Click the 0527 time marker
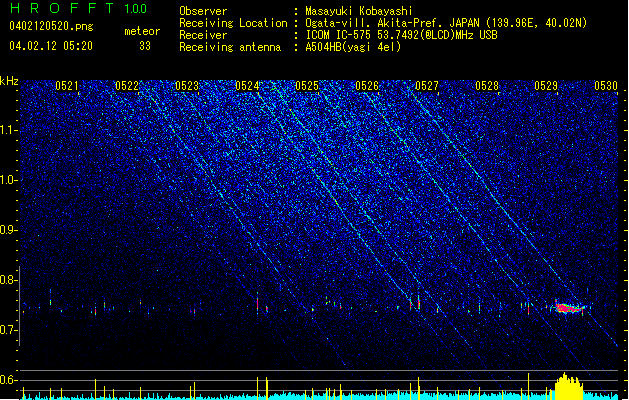The image size is (629, 400). pos(427,86)
